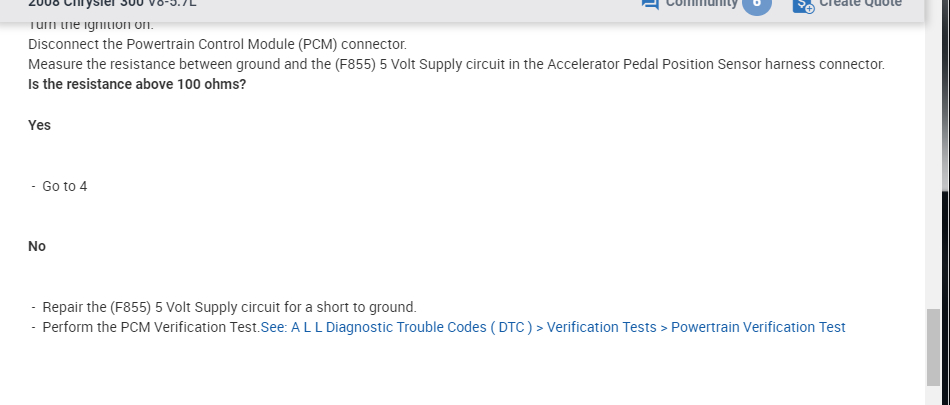This screenshot has width=950, height=405.
Task: Select the Create Quote text button
Action: click(x=860, y=4)
